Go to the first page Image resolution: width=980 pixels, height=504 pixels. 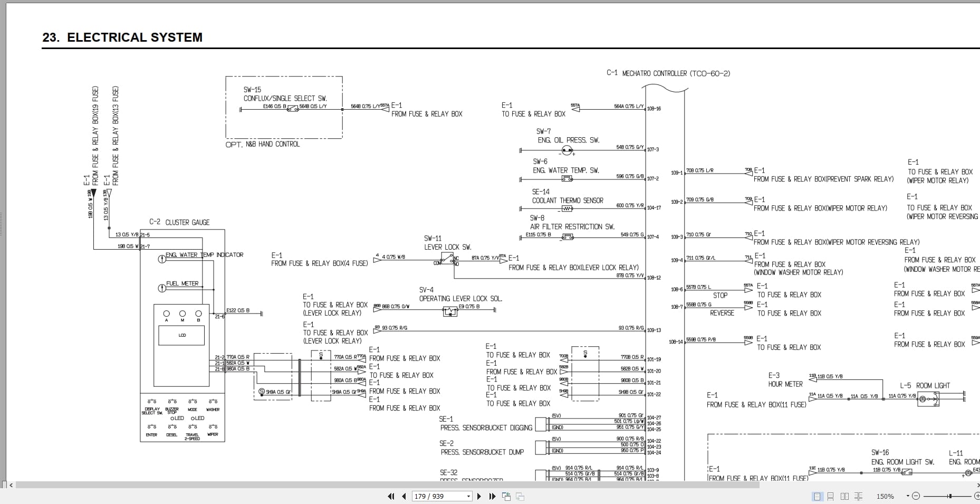pyautogui.click(x=391, y=496)
